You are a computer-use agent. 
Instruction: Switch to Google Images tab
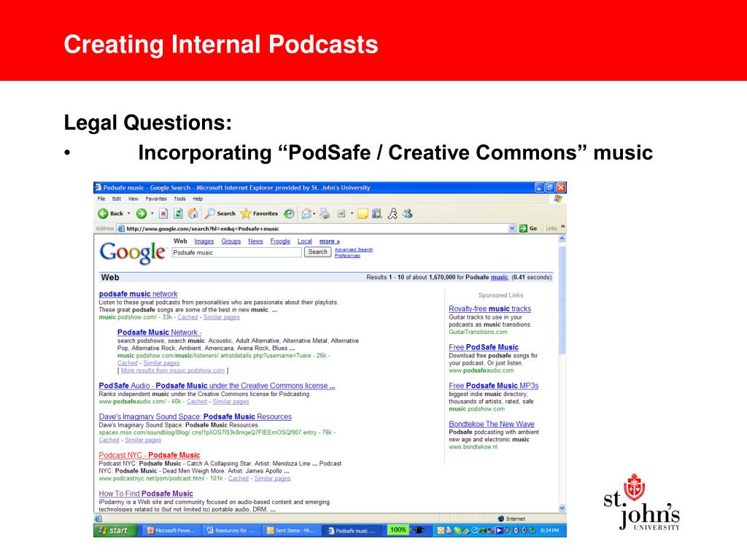(x=204, y=241)
